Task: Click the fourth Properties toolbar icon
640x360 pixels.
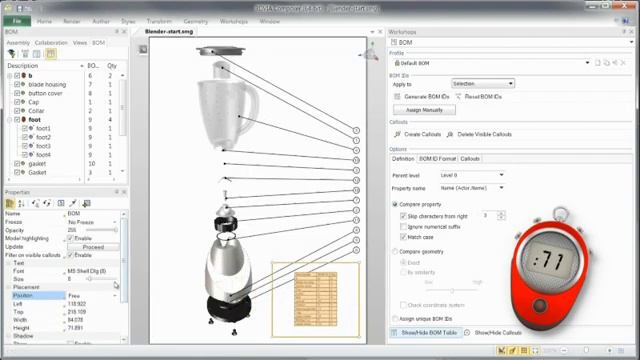Action: point(47,203)
